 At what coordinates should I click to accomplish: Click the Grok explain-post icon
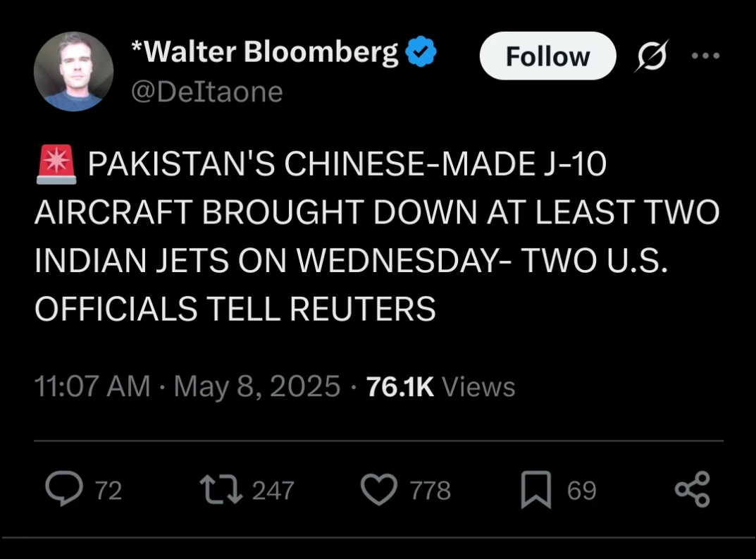[x=650, y=56]
